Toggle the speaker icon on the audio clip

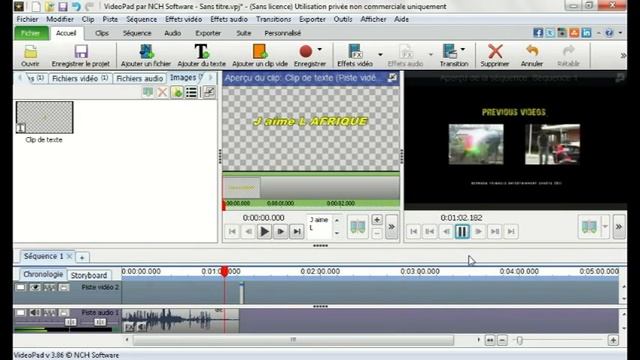point(141,327)
